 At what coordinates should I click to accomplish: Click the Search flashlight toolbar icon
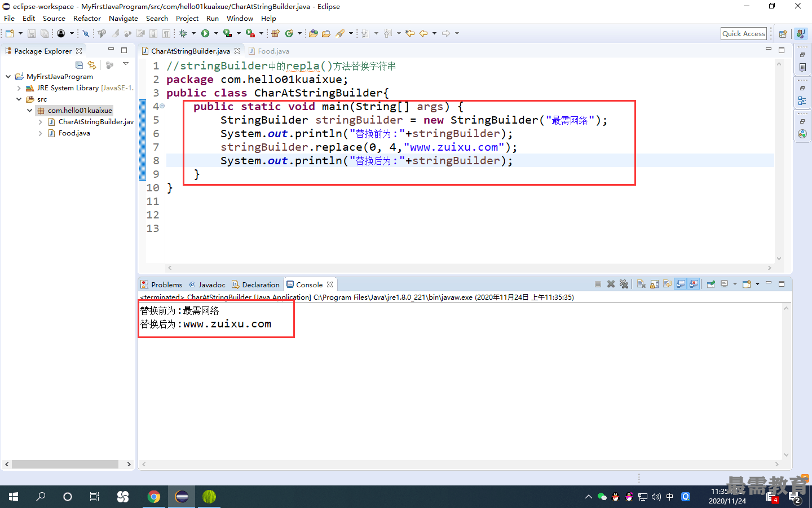coord(340,33)
